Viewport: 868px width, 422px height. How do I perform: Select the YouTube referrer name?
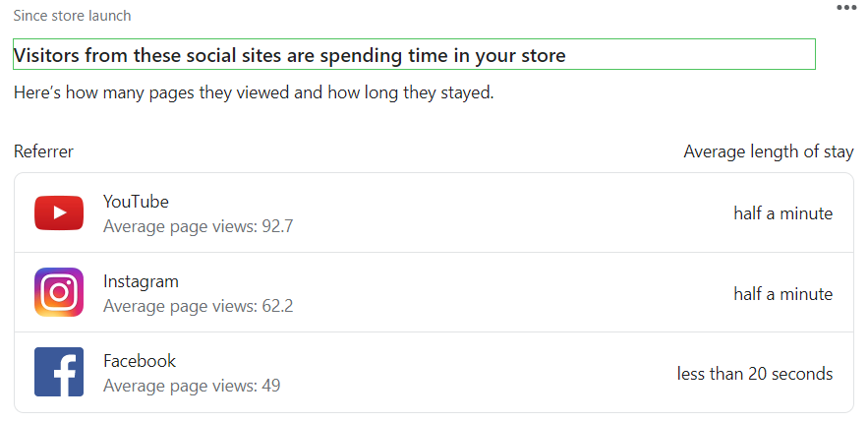136,202
